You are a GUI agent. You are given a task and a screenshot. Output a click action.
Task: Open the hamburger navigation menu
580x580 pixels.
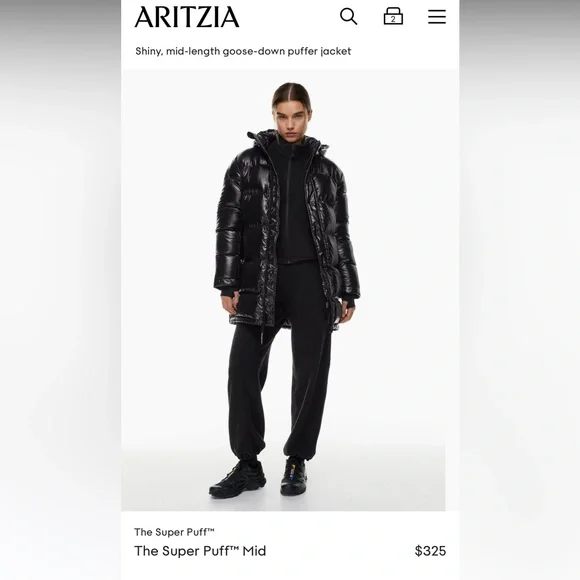[x=437, y=17]
